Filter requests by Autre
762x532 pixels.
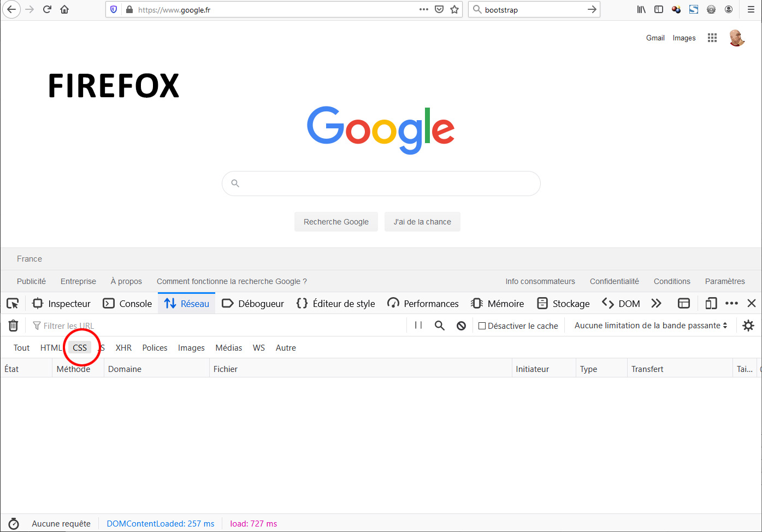(x=286, y=347)
